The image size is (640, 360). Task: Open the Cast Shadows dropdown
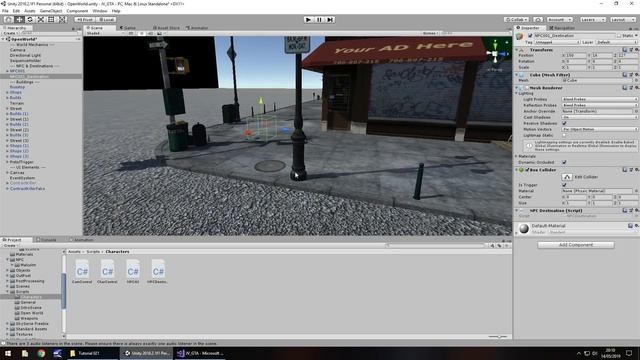599,117
